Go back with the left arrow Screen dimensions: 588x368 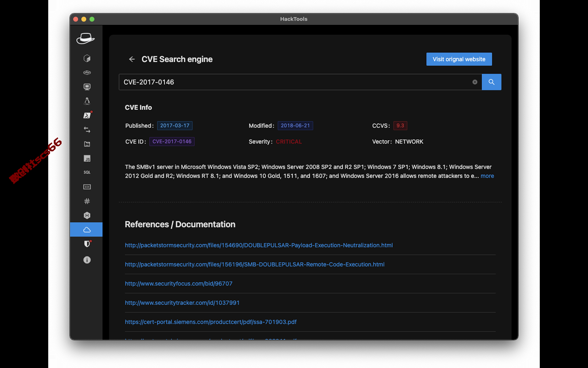pyautogui.click(x=132, y=59)
